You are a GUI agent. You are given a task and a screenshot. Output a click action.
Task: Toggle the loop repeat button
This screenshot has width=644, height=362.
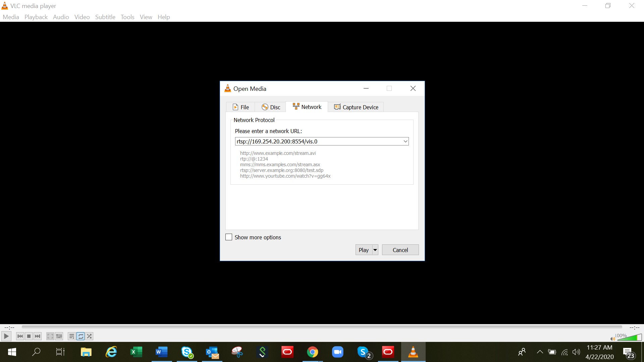[80, 336]
